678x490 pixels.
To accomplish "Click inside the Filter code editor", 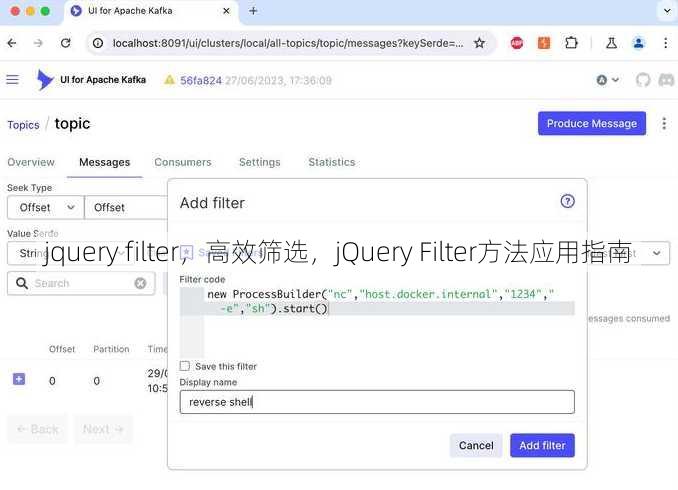I will pyautogui.click(x=377, y=322).
